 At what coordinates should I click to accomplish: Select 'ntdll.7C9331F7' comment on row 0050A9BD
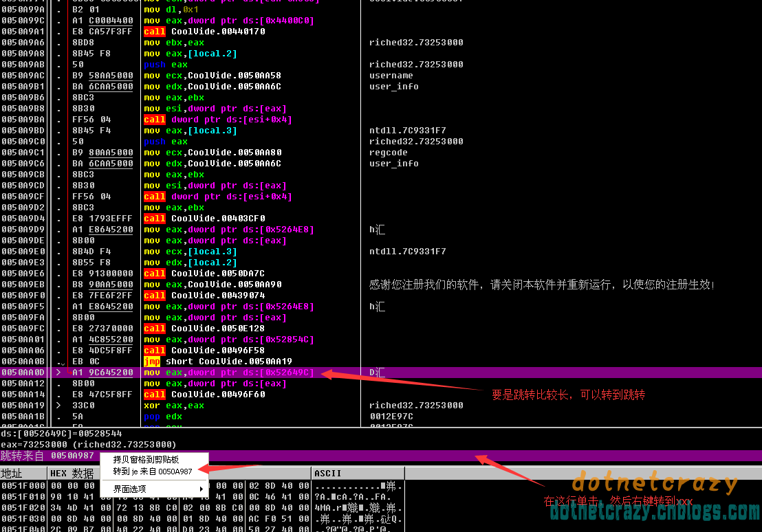click(x=408, y=131)
